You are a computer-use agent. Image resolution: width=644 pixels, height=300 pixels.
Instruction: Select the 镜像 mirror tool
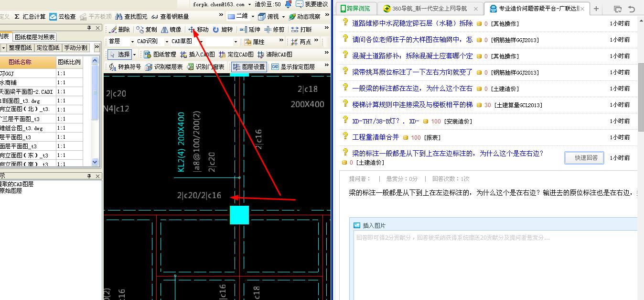coord(171,29)
